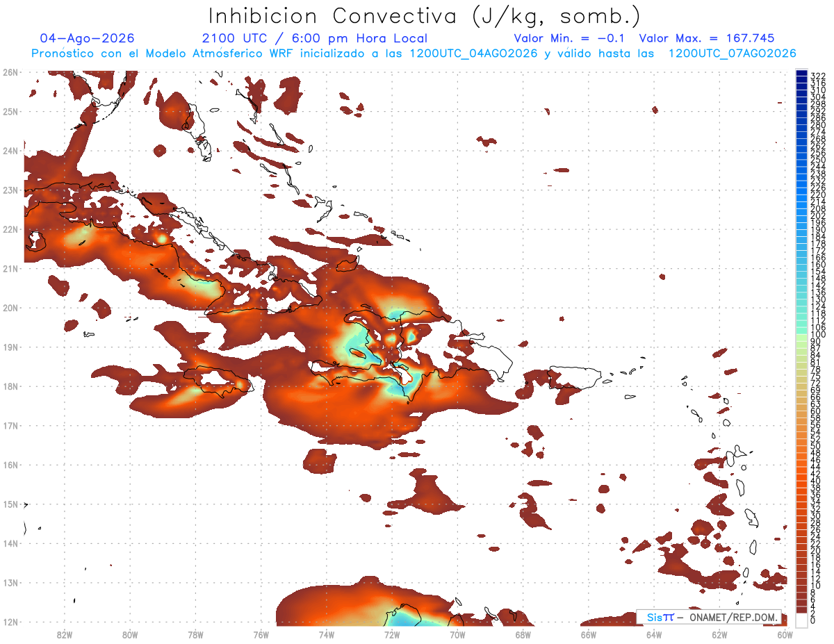The height and width of the screenshot is (644, 834).
Task: Click the 17N latitude label
Action: click(x=10, y=425)
